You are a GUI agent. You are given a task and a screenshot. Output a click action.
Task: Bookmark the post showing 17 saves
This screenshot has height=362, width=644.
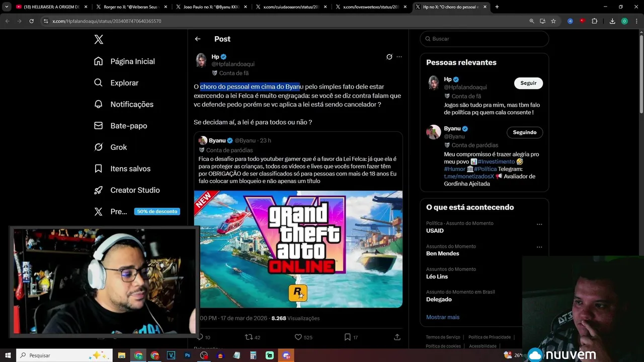347,337
